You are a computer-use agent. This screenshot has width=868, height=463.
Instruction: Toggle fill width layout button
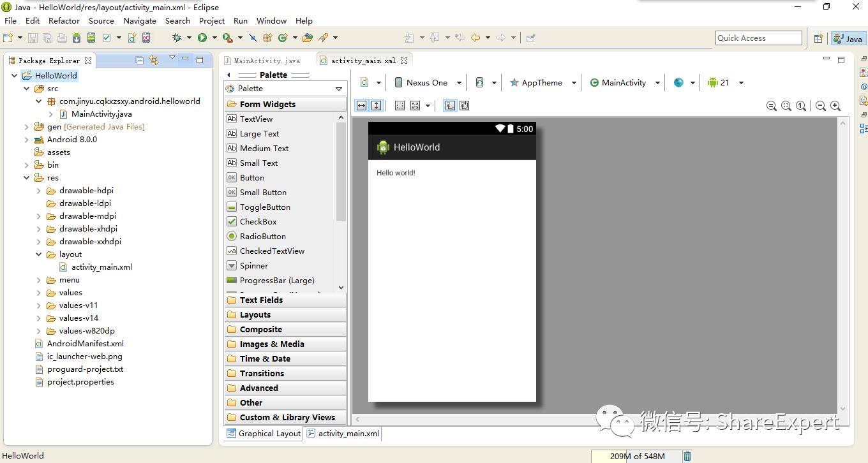[x=361, y=106]
